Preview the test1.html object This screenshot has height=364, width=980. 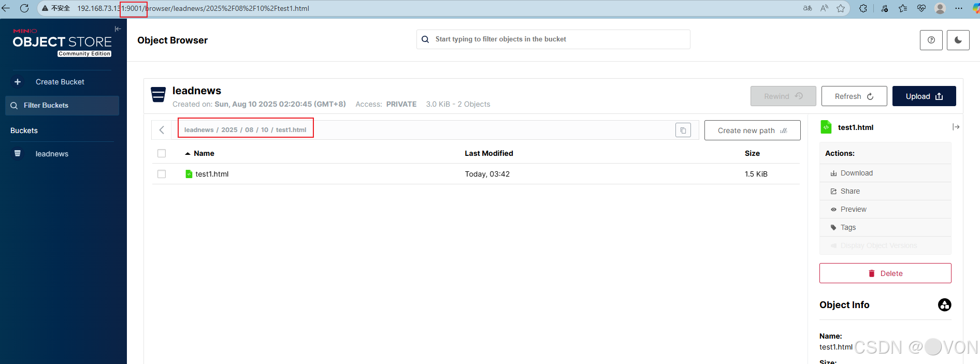885,209
